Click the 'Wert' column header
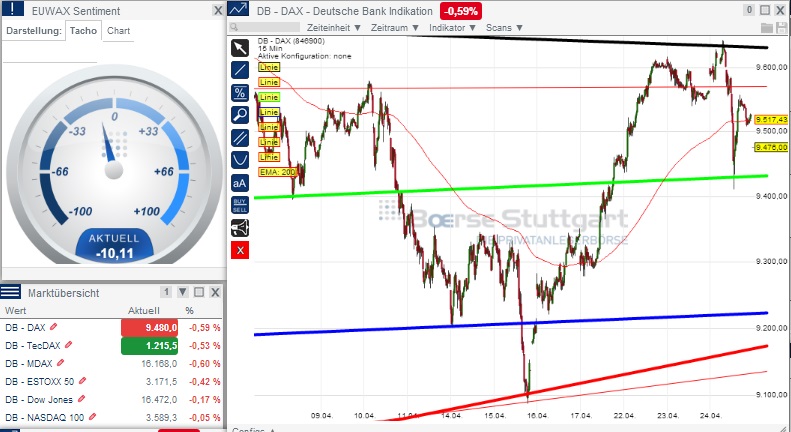The height and width of the screenshot is (432, 791). coord(15,310)
